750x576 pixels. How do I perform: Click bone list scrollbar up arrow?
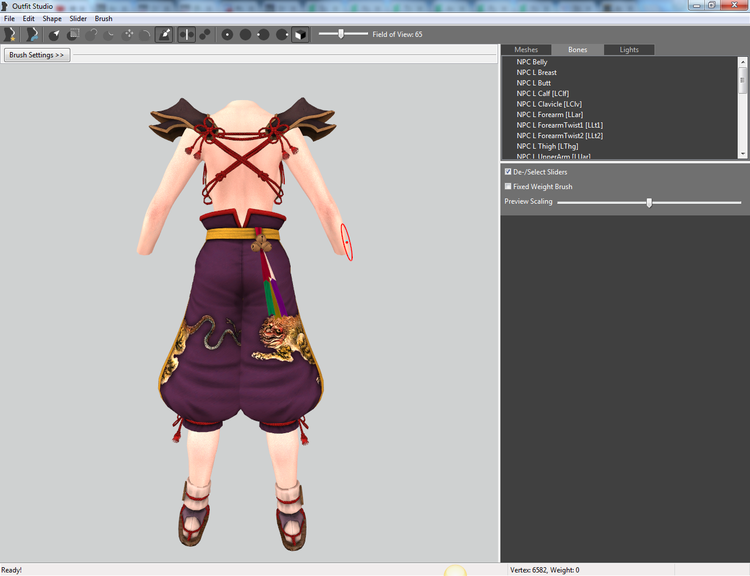click(x=743, y=62)
